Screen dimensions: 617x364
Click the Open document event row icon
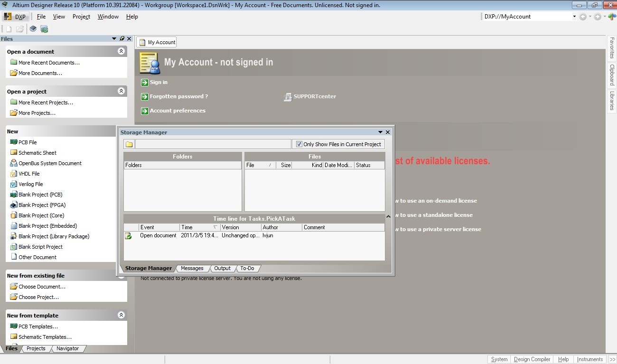[128, 235]
